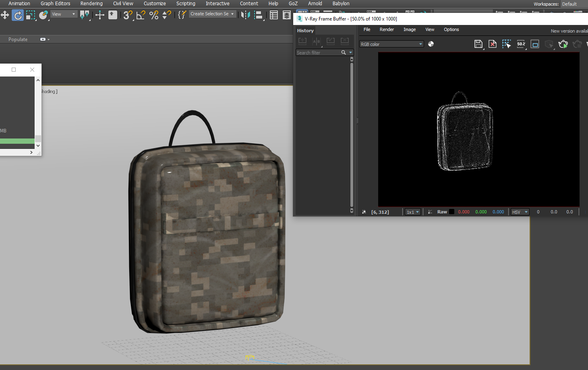Toggle Percent Snap in main toolbar
588x370 pixels.
tap(153, 15)
